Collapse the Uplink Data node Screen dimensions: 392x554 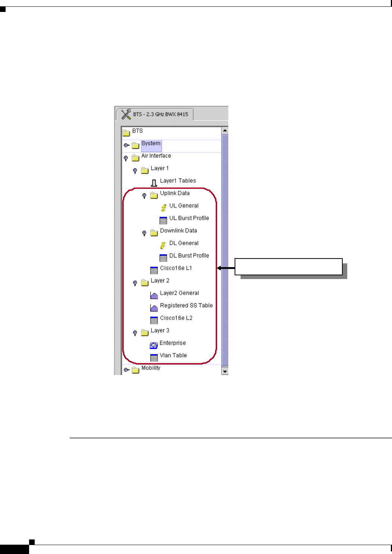click(x=144, y=195)
